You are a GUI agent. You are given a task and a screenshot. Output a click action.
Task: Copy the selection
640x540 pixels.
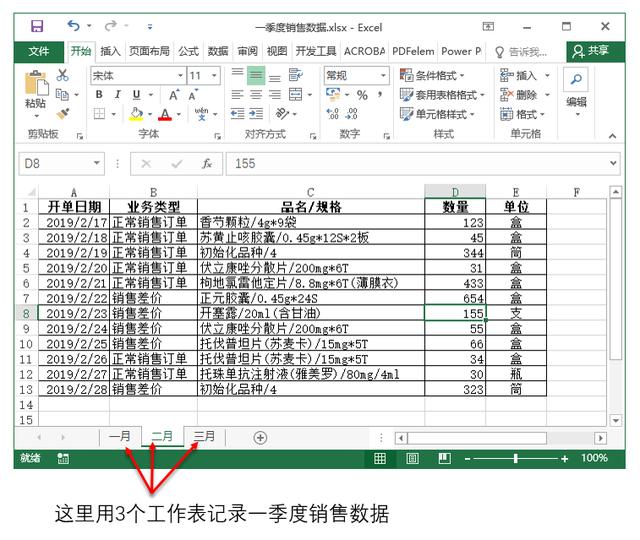tap(62, 95)
